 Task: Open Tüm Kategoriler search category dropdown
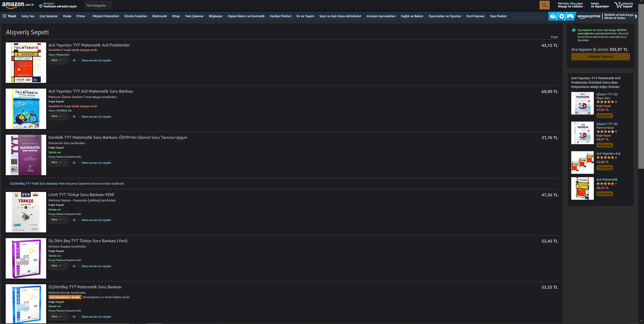pyautogui.click(x=98, y=5)
